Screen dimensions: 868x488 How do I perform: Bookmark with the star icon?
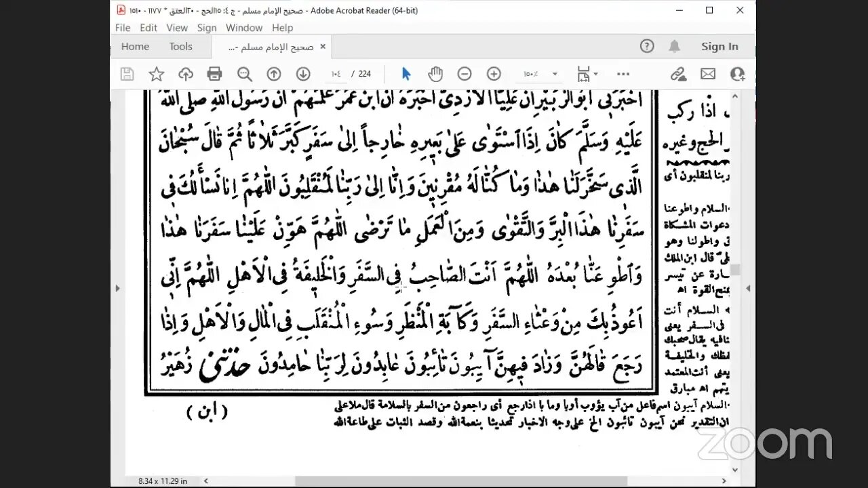pyautogui.click(x=156, y=74)
